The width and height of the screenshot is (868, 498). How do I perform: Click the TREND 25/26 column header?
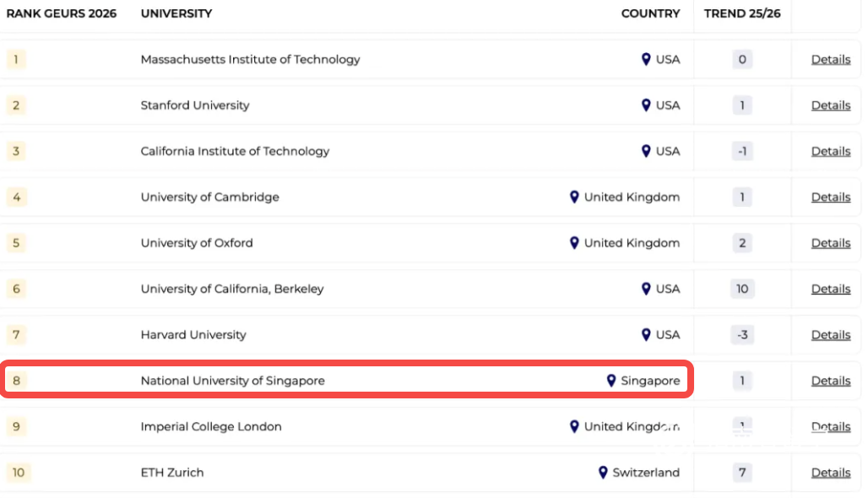[x=742, y=14]
